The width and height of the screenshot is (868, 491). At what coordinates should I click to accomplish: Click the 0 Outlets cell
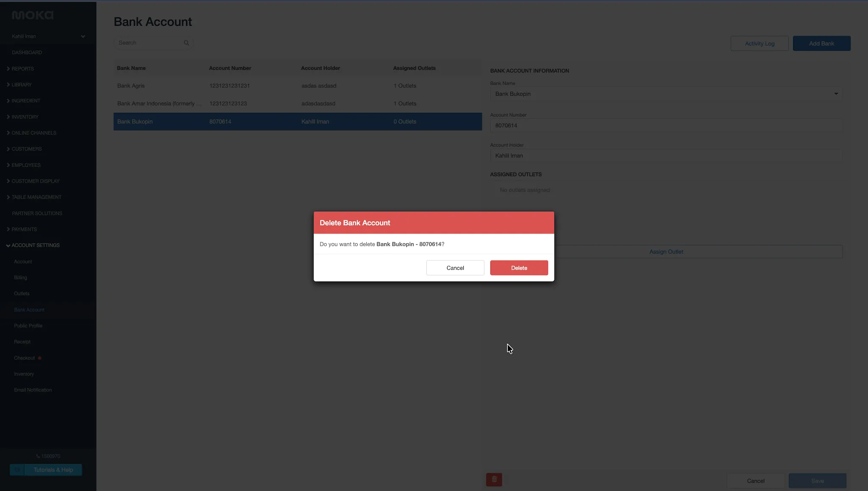(x=405, y=122)
